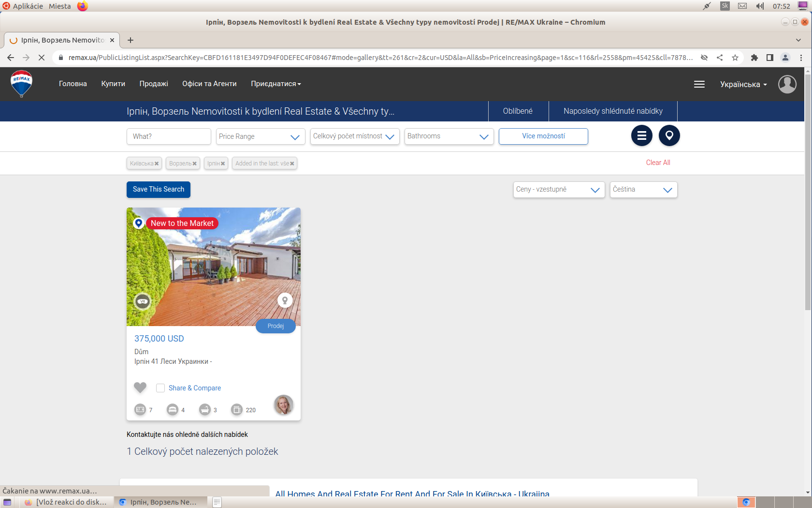Click into the What? search field
The image size is (812, 508).
click(x=169, y=136)
